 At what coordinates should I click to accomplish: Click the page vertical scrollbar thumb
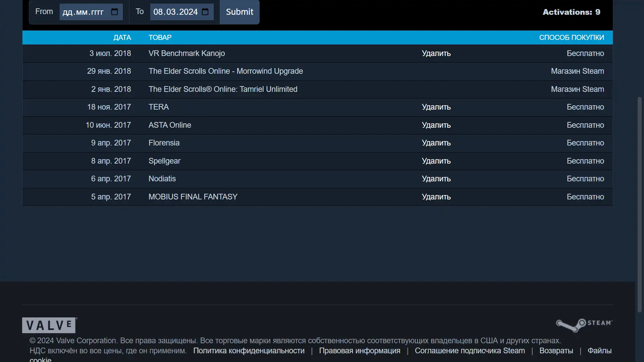point(640,204)
